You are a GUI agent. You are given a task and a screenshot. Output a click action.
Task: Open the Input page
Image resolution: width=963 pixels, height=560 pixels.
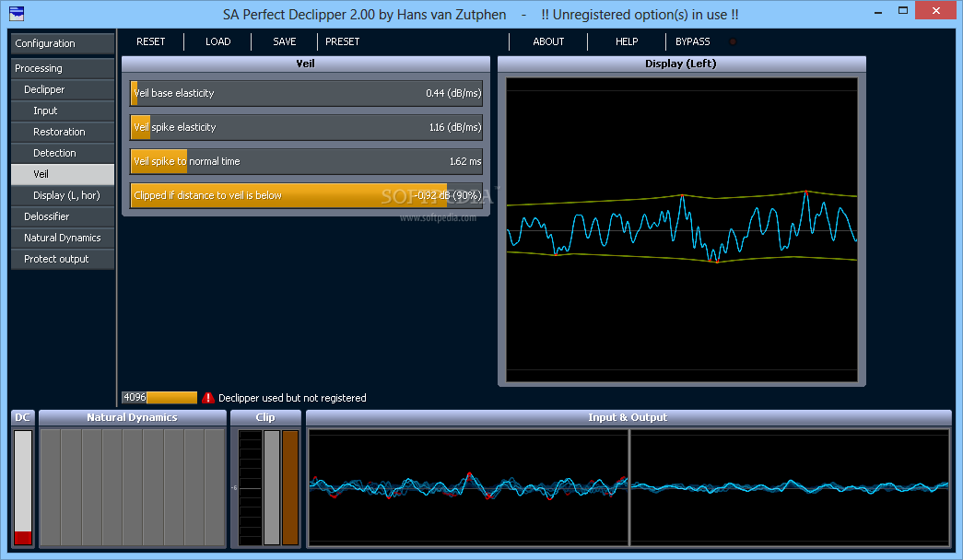pos(63,111)
